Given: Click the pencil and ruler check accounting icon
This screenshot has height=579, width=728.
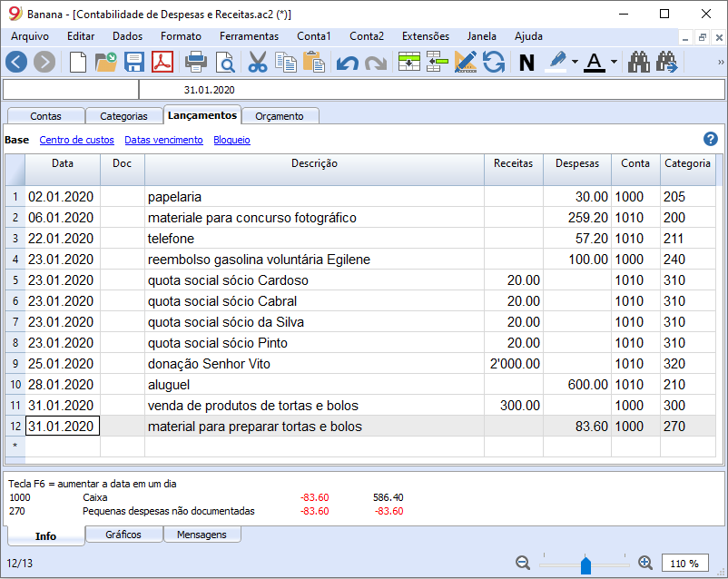Looking at the screenshot, I should (x=466, y=62).
